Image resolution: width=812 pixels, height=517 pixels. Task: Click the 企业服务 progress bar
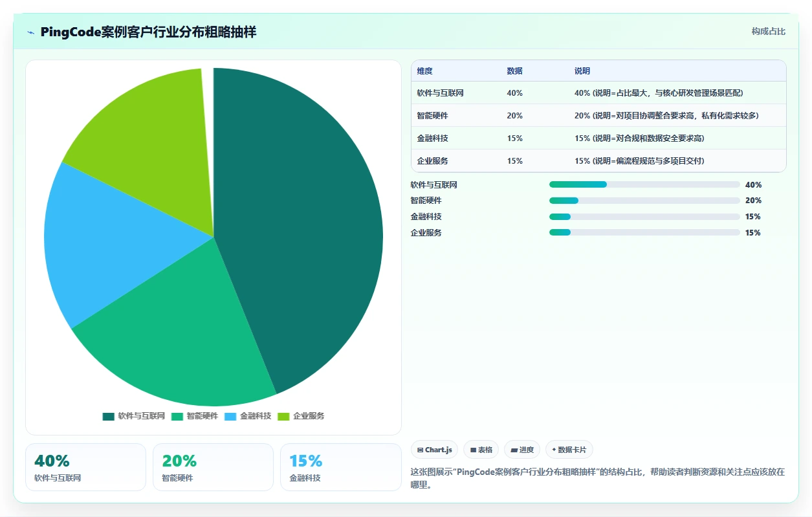point(644,232)
